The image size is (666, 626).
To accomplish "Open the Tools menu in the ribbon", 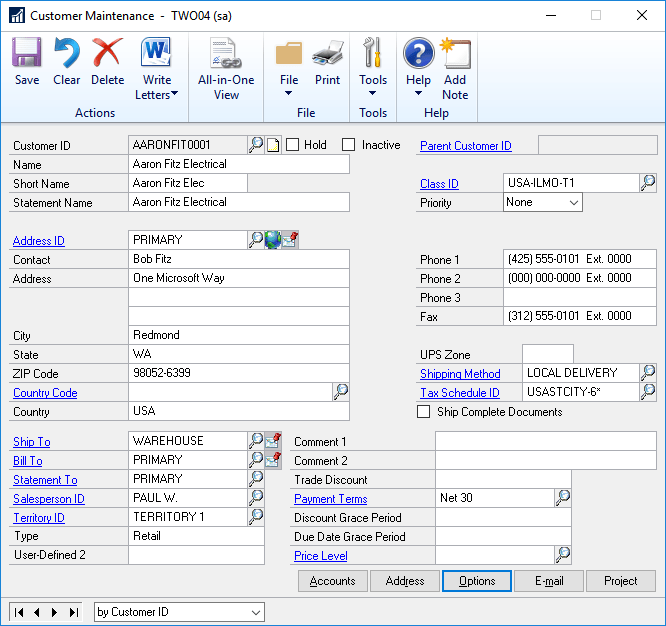I will (x=373, y=68).
